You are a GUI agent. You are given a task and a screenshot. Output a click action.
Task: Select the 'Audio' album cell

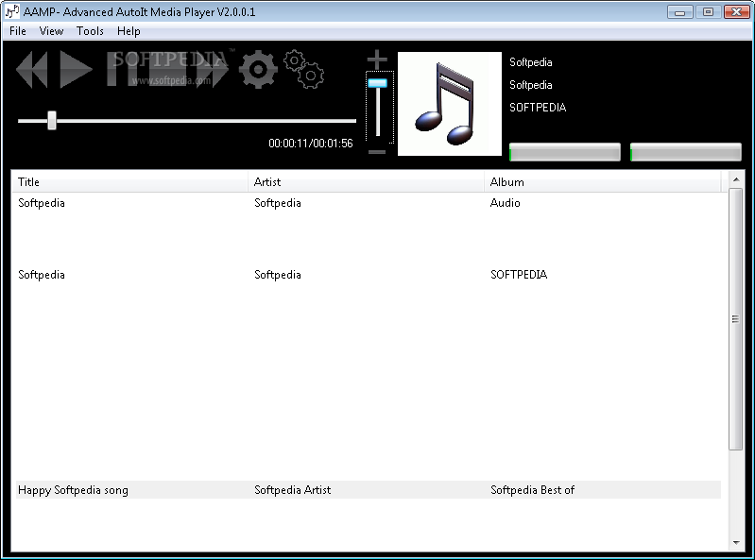pos(506,203)
